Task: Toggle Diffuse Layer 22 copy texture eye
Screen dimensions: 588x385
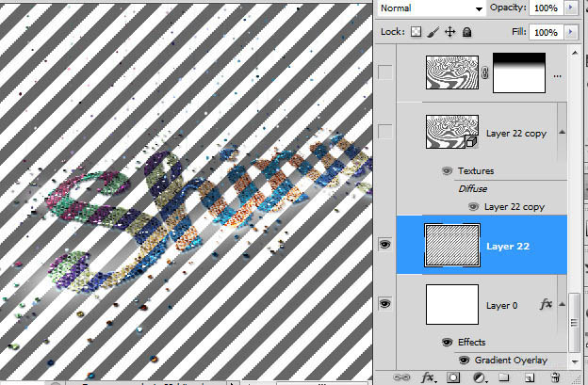Action: pos(473,207)
